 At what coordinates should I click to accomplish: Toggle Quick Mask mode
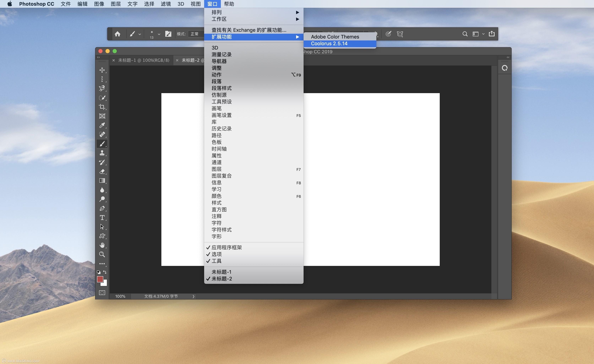pos(102,293)
